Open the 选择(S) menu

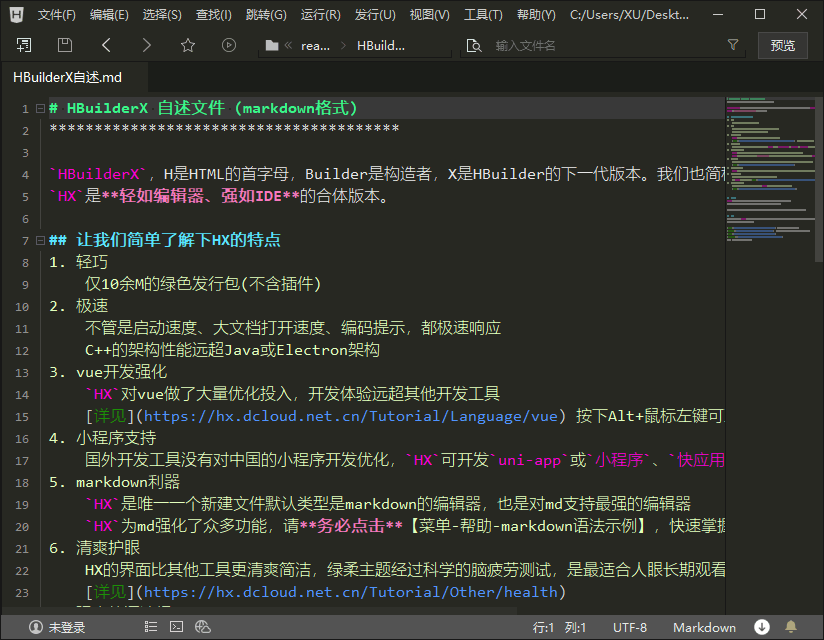pyautogui.click(x=162, y=15)
